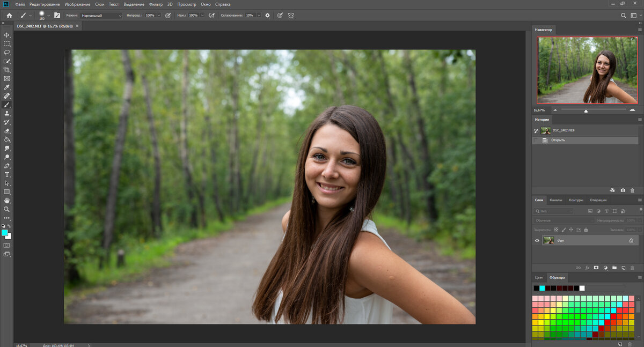
Task: Open the Файл menu
Action: [x=20, y=4]
